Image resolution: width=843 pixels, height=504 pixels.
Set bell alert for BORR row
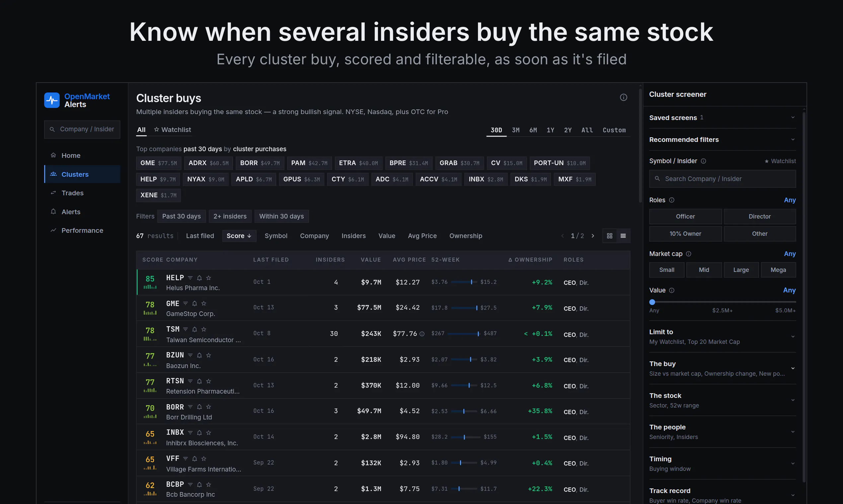point(199,407)
